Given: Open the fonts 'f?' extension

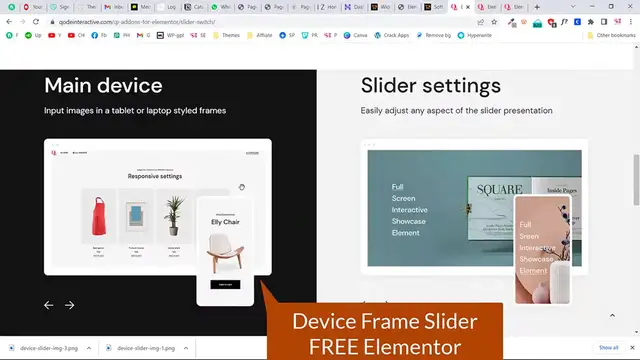Looking at the screenshot, I should click(x=564, y=22).
